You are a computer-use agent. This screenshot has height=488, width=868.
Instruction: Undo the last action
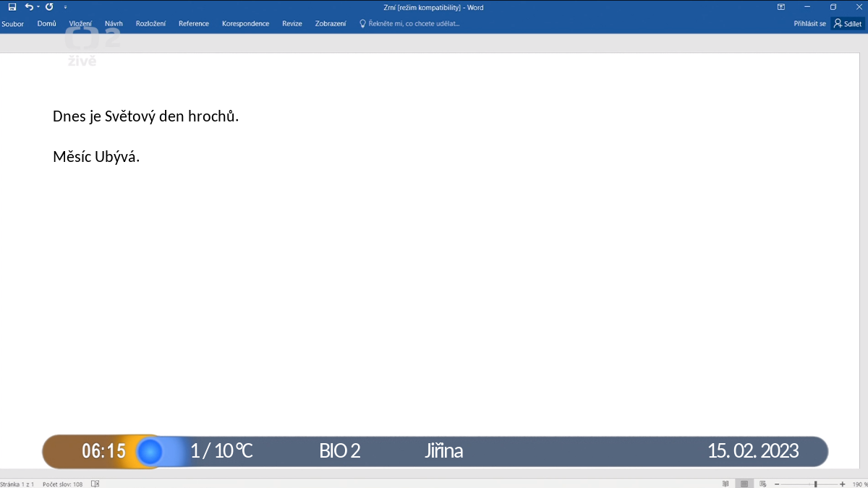[x=28, y=7]
